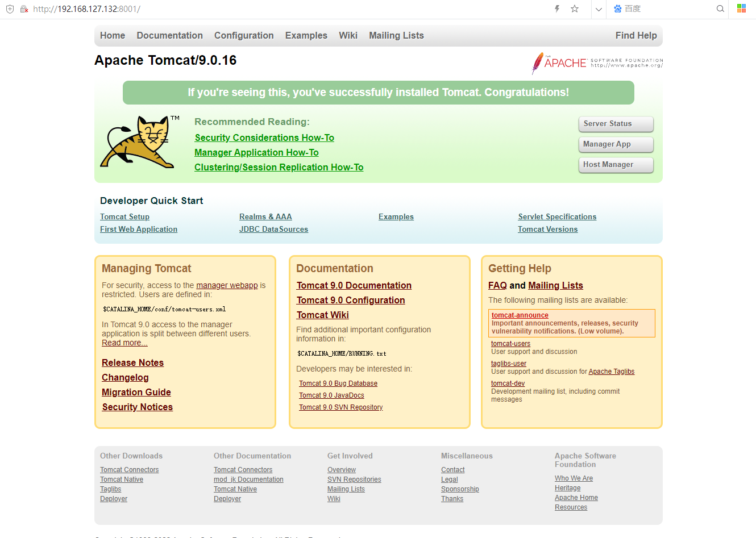Open the Server Status page

[616, 124]
